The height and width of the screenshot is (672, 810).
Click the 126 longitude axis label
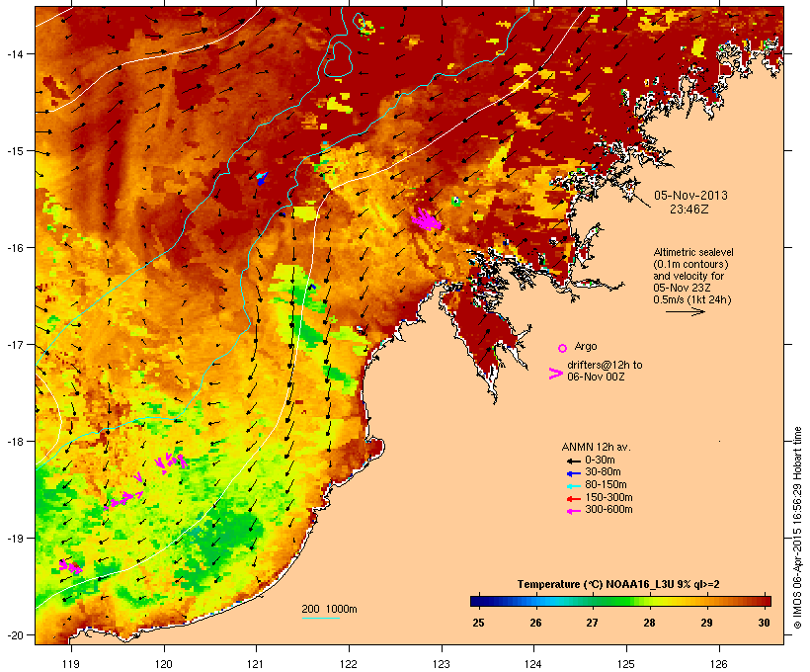(x=718, y=664)
